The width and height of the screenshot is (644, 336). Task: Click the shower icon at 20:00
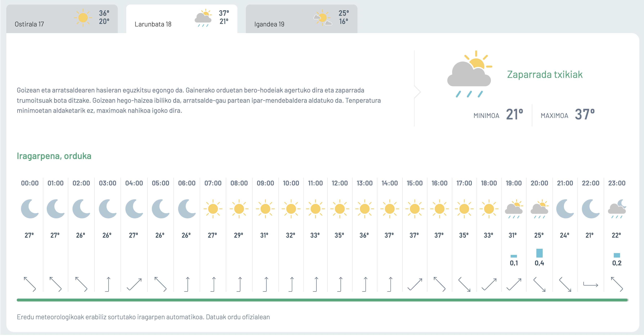[539, 209]
